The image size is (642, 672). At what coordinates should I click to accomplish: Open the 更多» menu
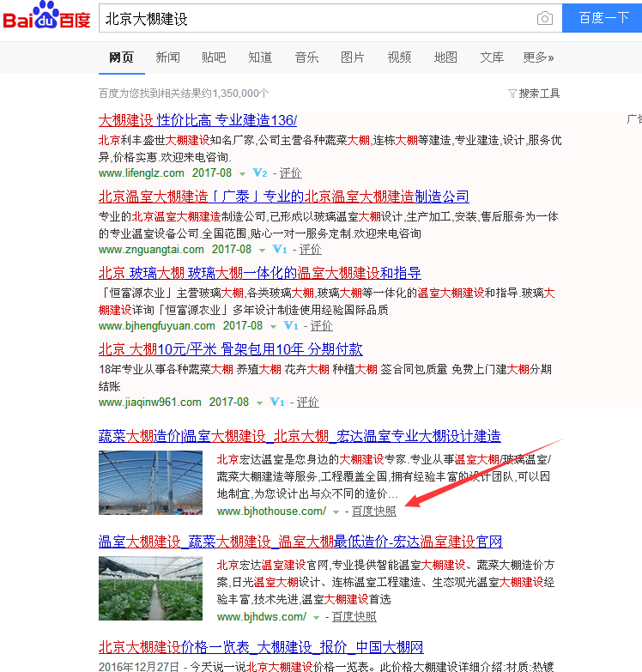click(x=538, y=58)
